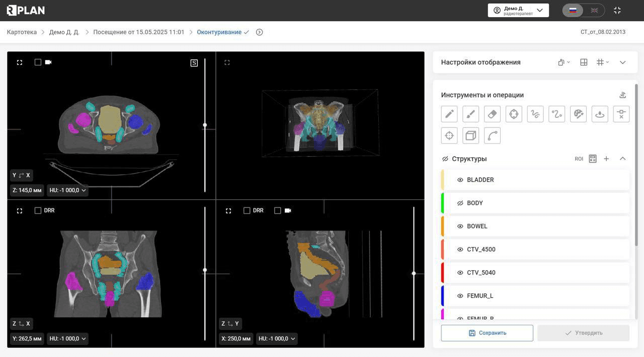Toggle the axial view camera checkbox
Image resolution: width=644 pixels, height=357 pixels.
point(38,62)
